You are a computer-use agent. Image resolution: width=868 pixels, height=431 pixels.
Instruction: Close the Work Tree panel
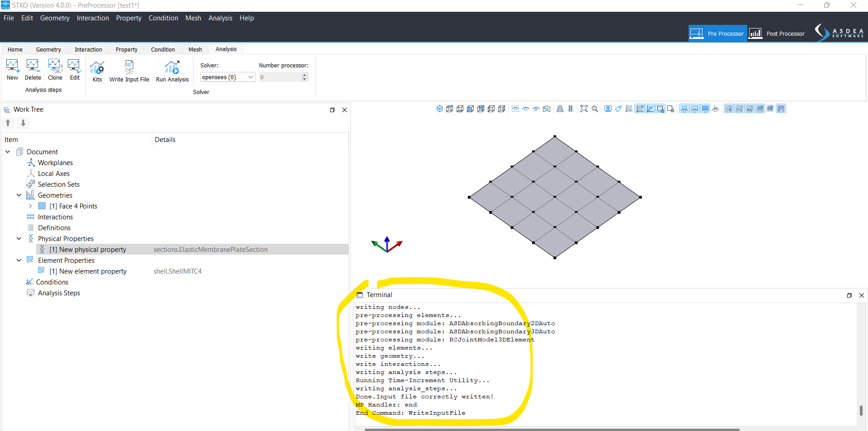344,110
